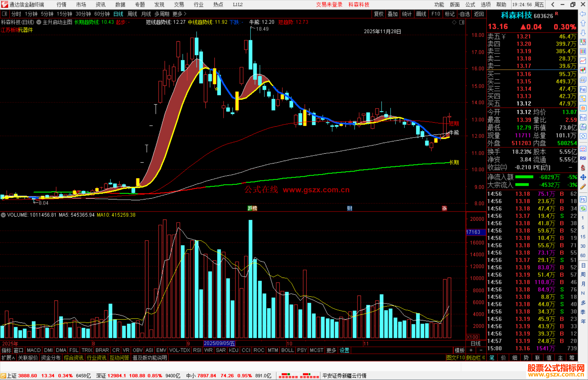Click the plus zoom-in button beside 模板
Viewport: 588px width, 380px height.
coord(471,350)
